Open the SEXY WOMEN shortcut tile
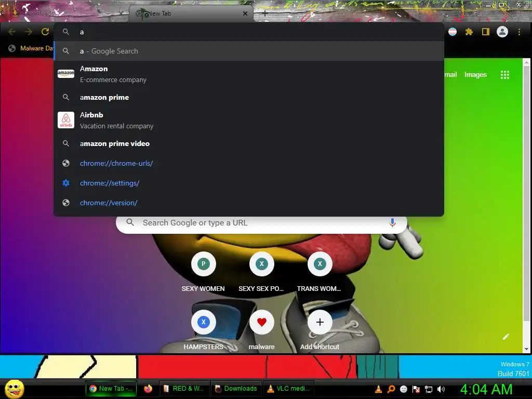The image size is (532, 399). [203, 272]
